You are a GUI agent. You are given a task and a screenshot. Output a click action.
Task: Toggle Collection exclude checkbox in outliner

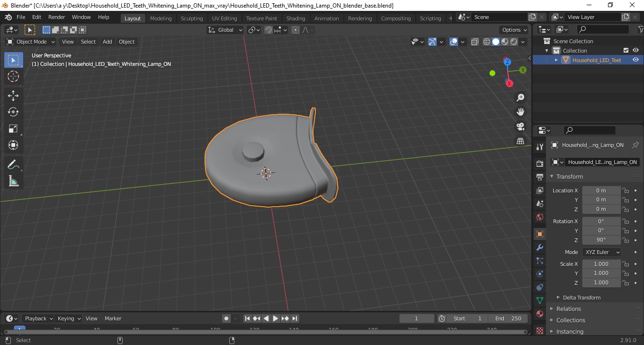pos(626,50)
